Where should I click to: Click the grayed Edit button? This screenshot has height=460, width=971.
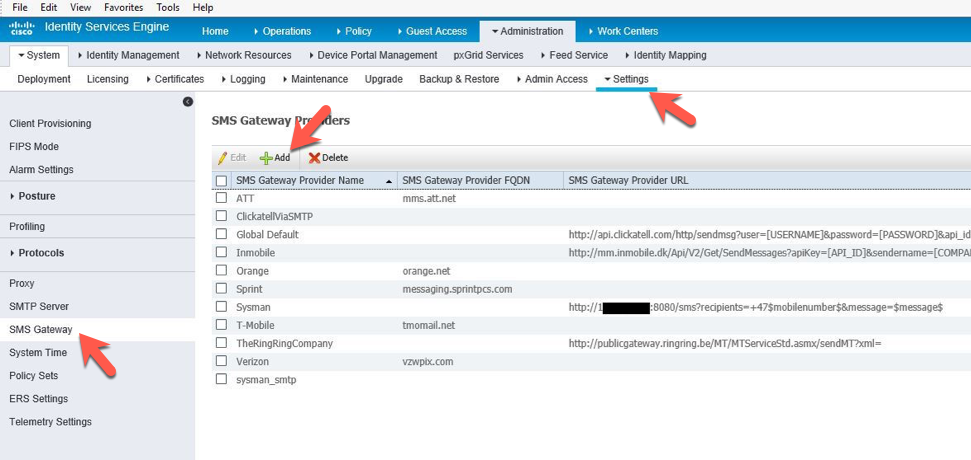[x=232, y=158]
